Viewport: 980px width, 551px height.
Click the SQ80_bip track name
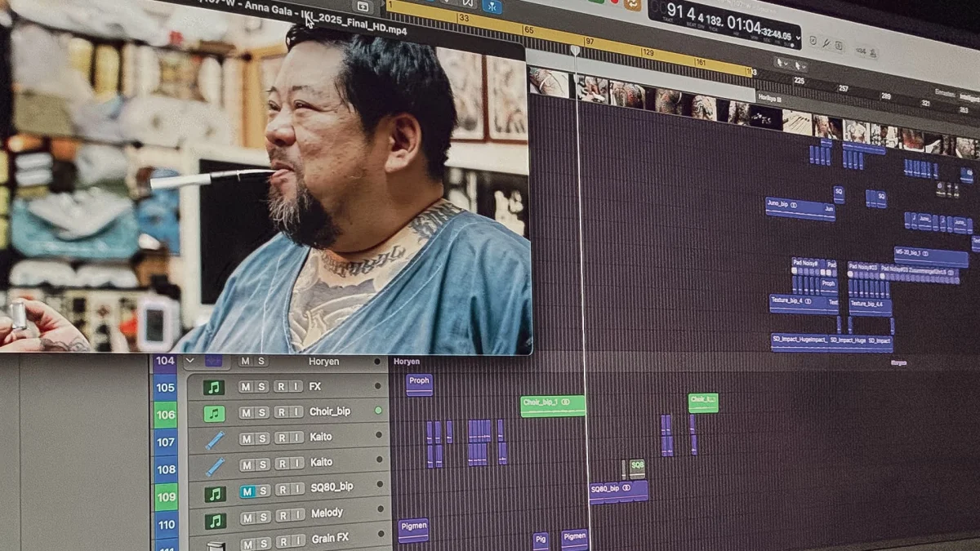(x=332, y=487)
